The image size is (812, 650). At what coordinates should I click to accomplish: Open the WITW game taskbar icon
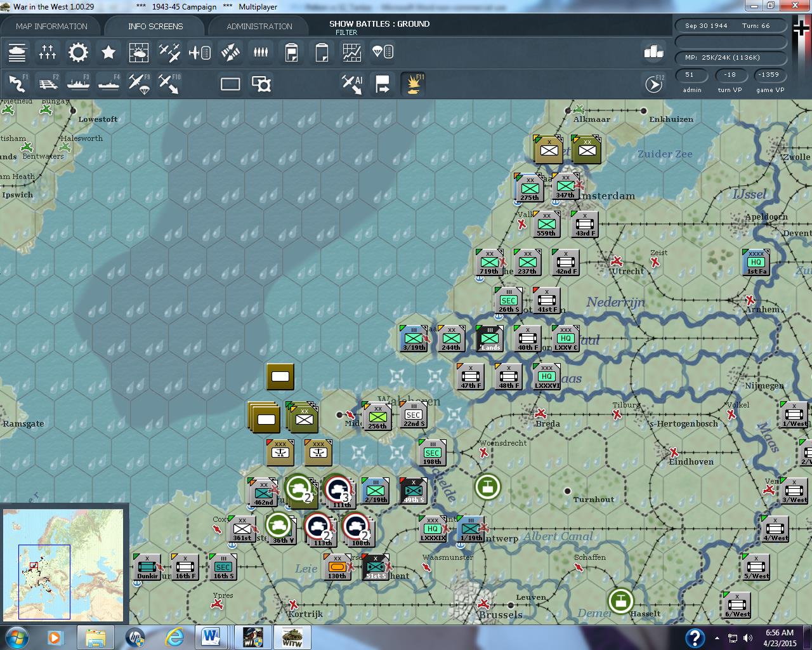[292, 637]
